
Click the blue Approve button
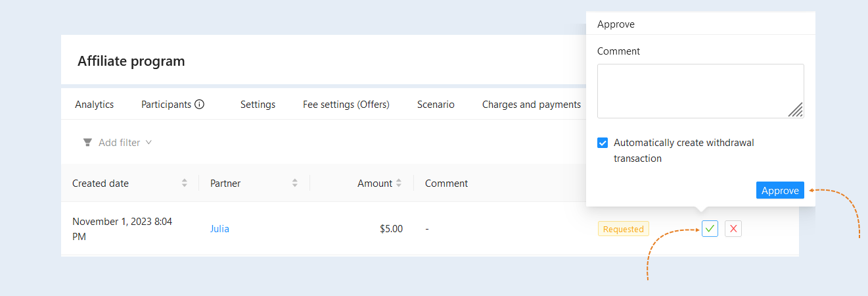pyautogui.click(x=780, y=190)
